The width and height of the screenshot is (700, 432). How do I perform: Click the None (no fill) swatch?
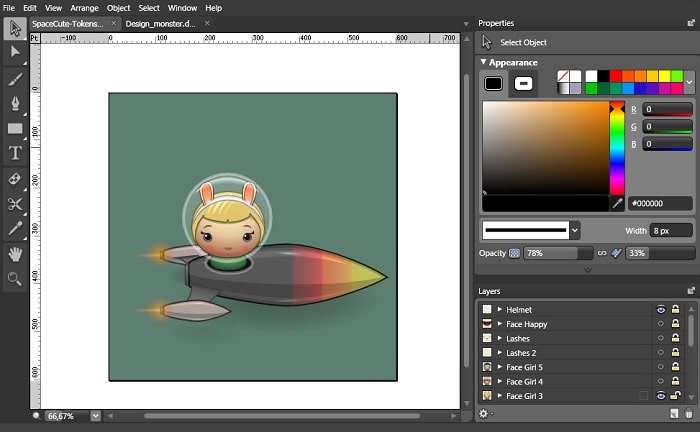[563, 76]
